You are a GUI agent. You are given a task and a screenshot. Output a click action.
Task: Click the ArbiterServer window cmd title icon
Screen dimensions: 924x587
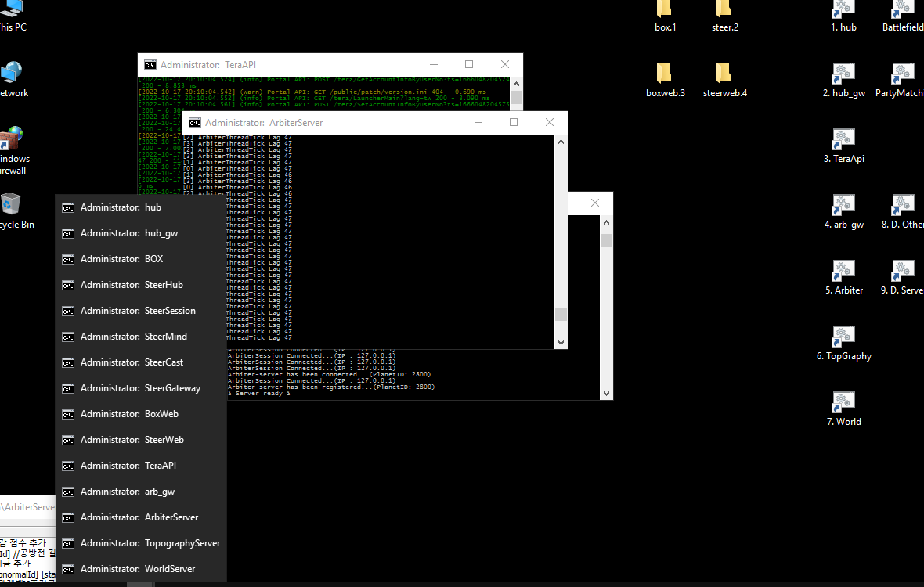click(195, 122)
